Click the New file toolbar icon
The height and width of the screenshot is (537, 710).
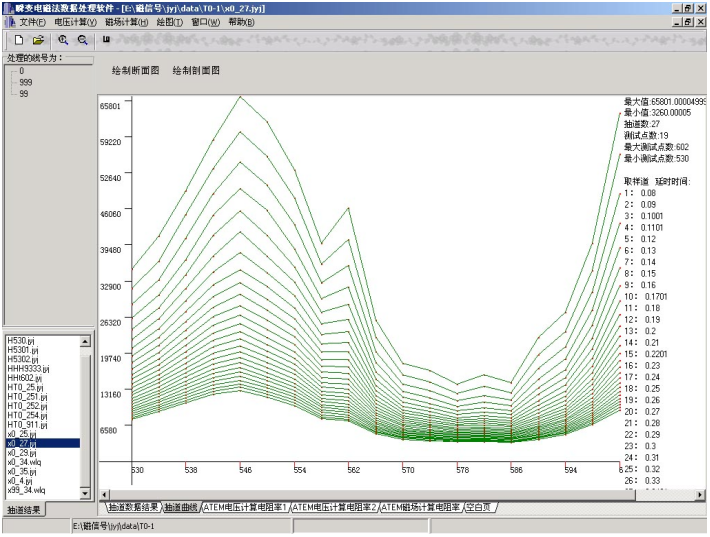(x=18, y=40)
